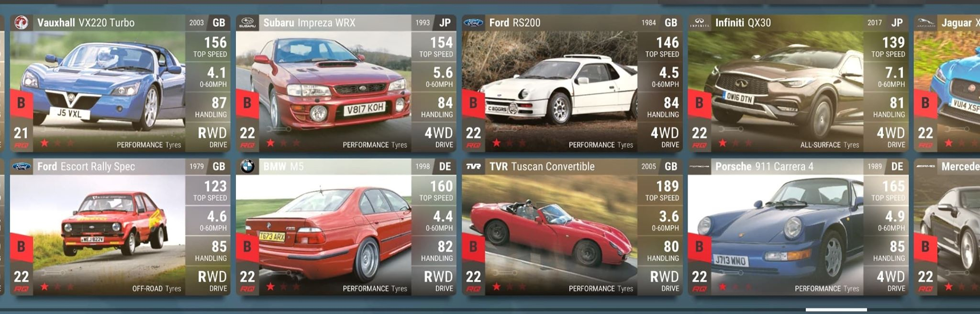Click the RWD drive label on BMW M5 card
Screen dimensions: 980x314
pos(438,277)
